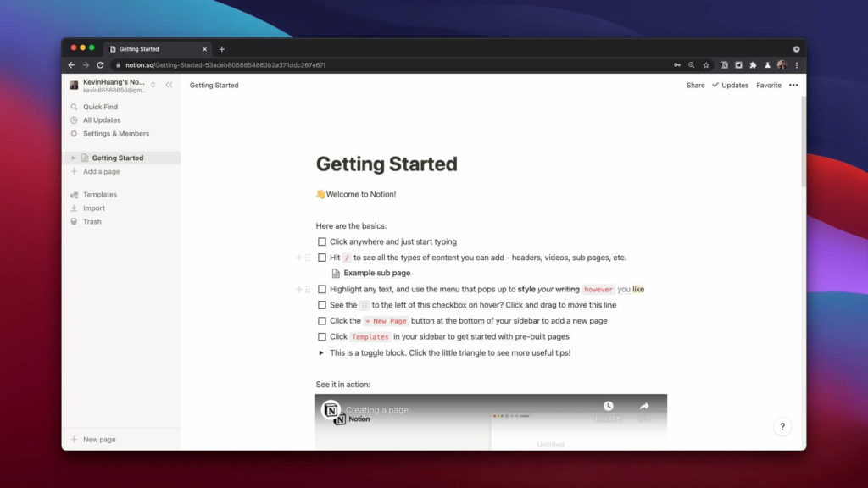Click the browser profile avatar

(782, 64)
